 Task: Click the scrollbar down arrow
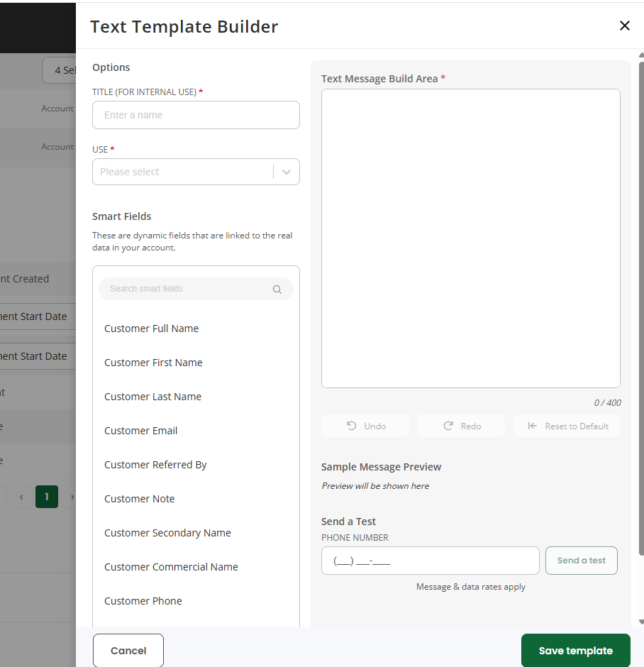coord(641,622)
